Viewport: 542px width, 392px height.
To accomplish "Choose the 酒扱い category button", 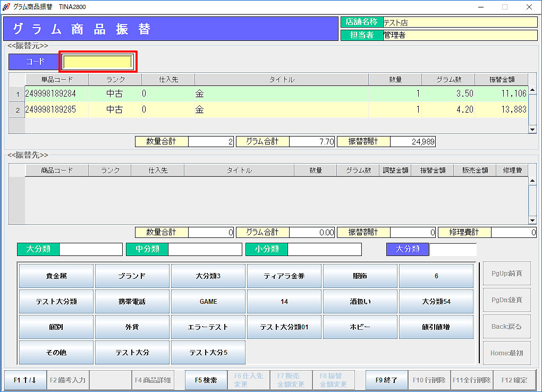I will 360,302.
